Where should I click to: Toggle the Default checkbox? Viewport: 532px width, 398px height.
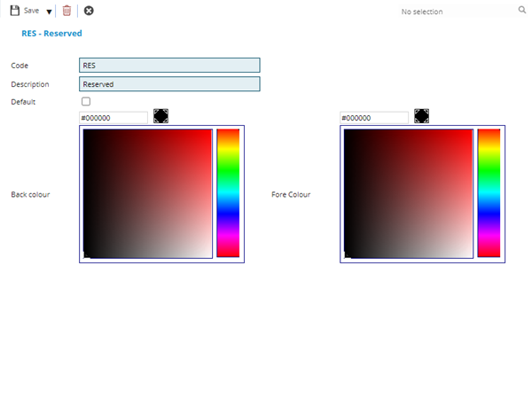pyautogui.click(x=86, y=102)
